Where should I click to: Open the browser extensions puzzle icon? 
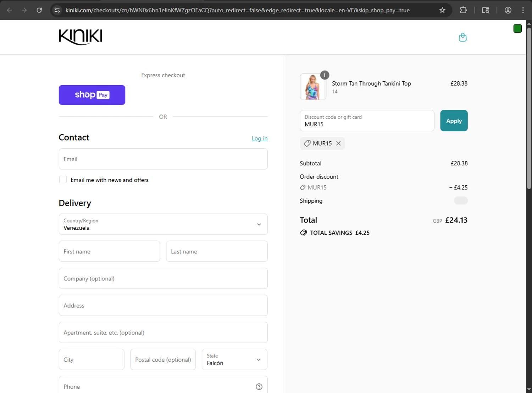click(x=463, y=10)
